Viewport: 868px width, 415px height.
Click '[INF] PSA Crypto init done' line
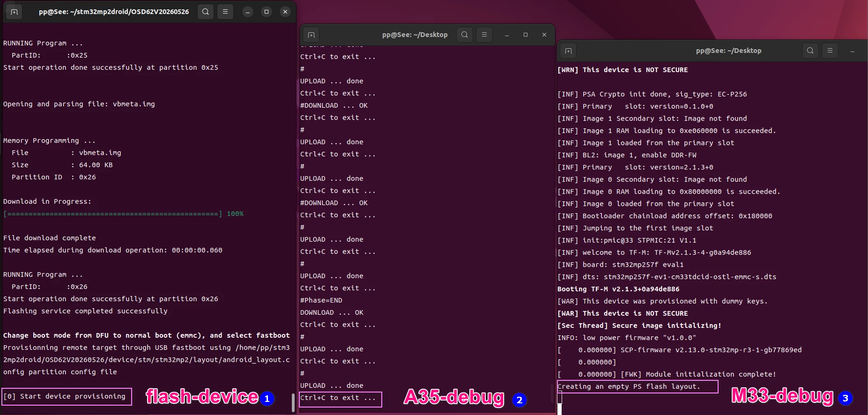coord(652,94)
